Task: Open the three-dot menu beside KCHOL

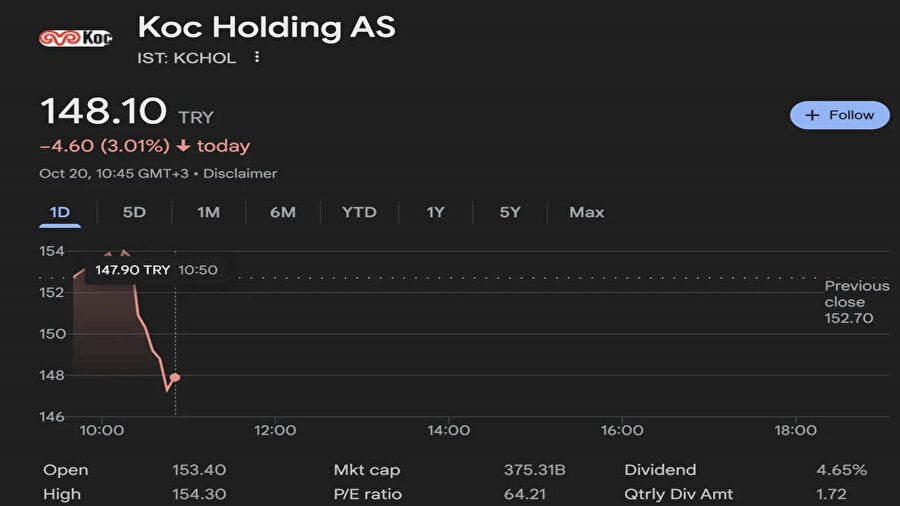Action: tap(257, 58)
